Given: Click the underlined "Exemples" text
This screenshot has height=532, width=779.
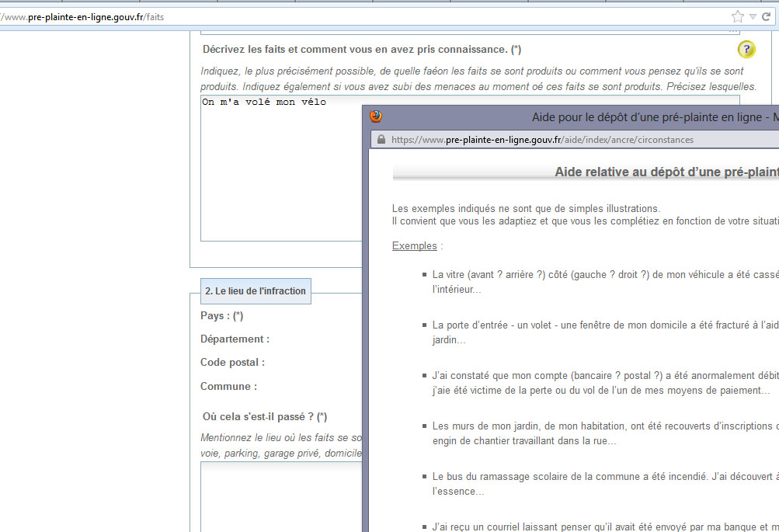Looking at the screenshot, I should [x=414, y=246].
